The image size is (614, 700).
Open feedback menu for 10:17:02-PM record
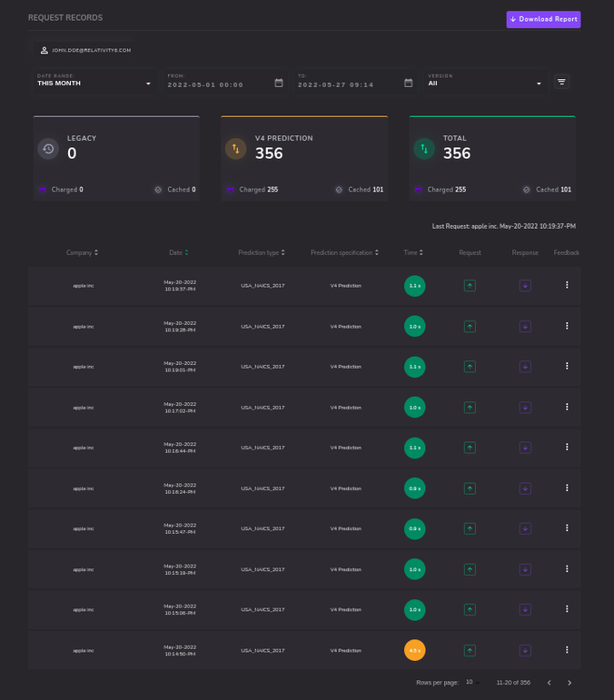tap(567, 407)
